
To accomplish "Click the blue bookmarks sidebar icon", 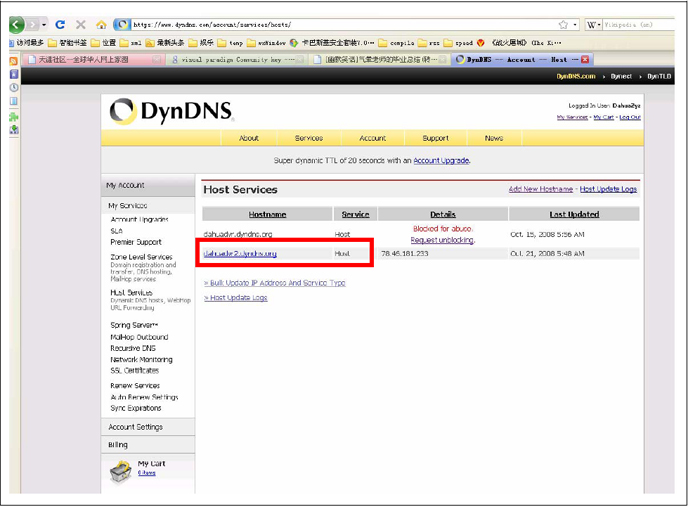I will tap(14, 74).
